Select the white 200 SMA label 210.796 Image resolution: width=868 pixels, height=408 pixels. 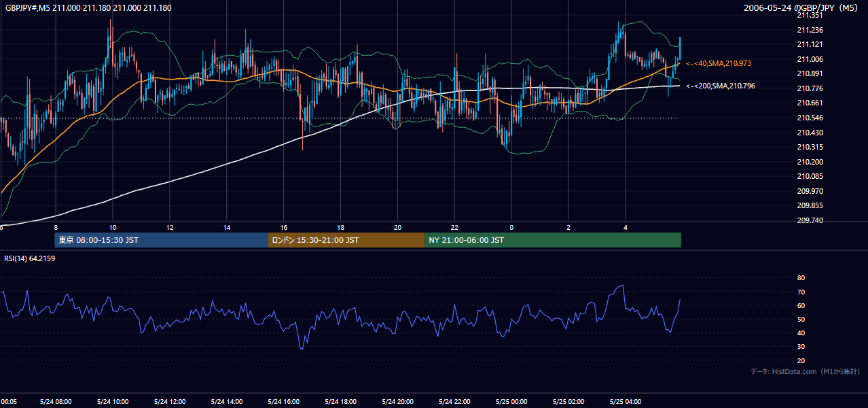(x=721, y=86)
